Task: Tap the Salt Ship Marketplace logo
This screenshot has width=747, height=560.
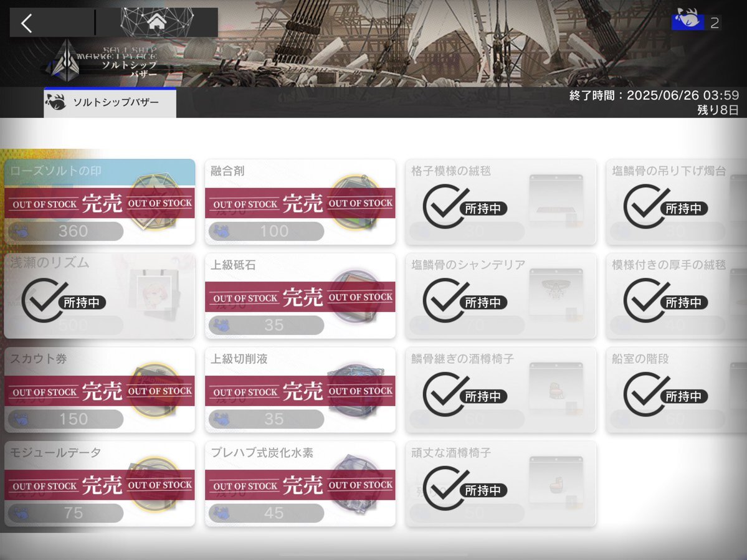Action: pos(103,61)
